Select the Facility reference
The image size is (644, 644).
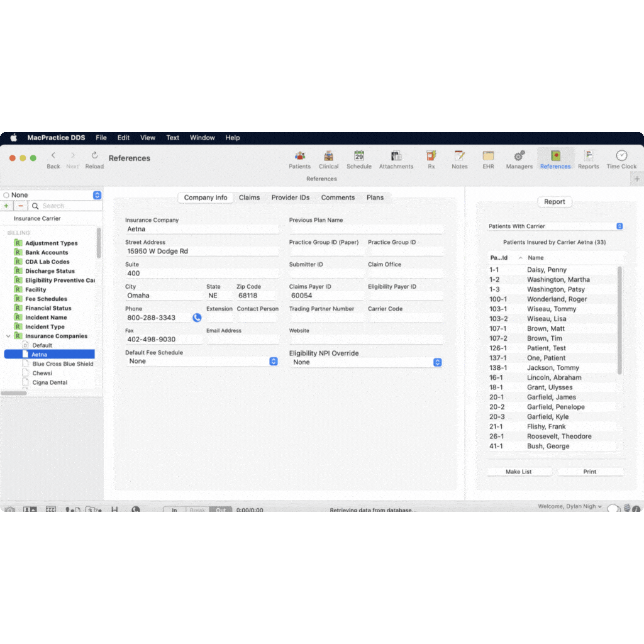(36, 289)
